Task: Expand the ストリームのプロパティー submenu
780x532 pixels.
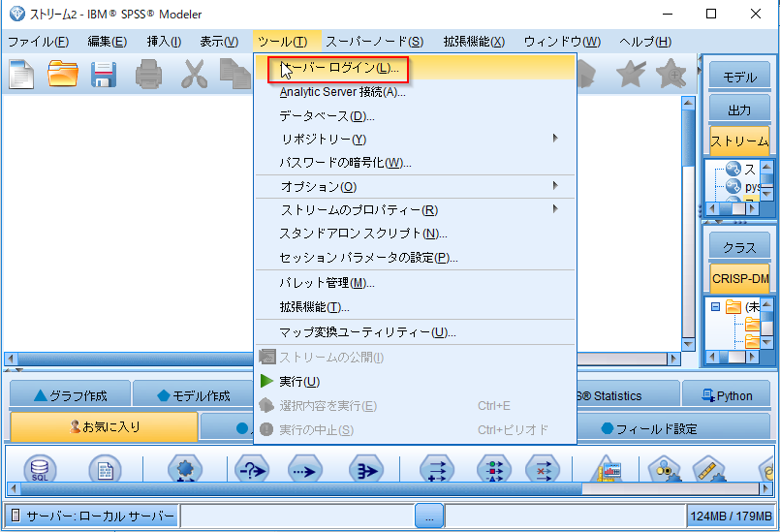Action: coord(416,210)
